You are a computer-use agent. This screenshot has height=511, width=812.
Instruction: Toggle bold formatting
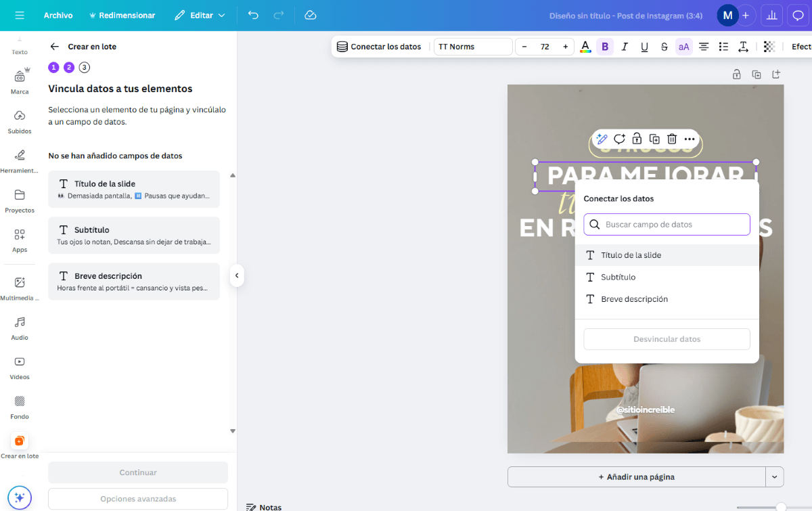605,47
